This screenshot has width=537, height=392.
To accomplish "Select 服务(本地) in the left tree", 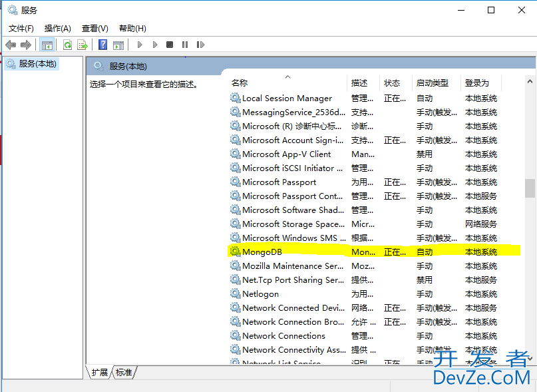I will coord(38,64).
